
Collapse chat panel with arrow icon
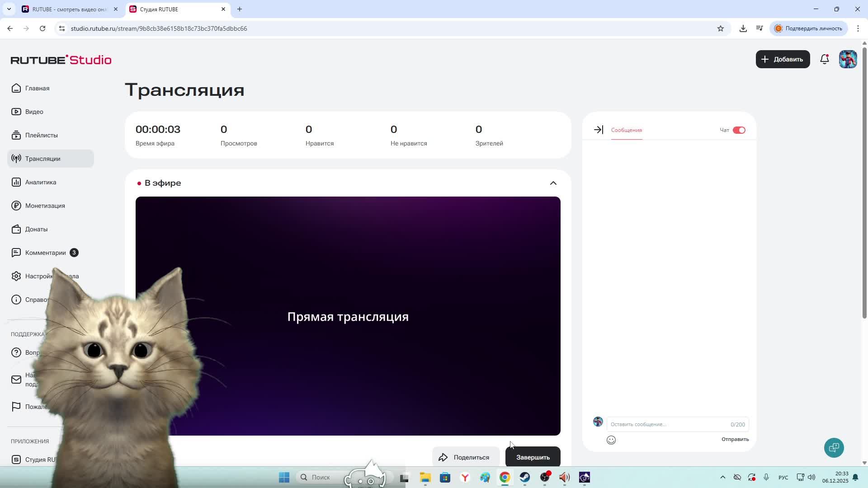click(598, 130)
